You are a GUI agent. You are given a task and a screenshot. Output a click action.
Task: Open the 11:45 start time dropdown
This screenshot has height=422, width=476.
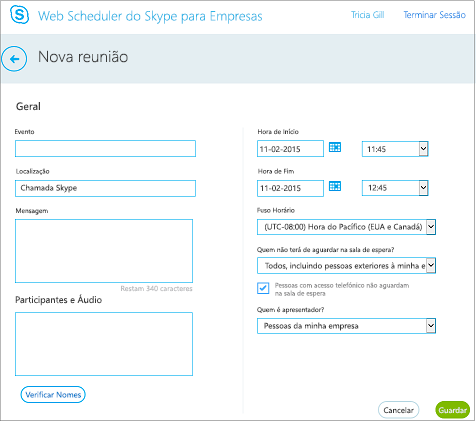(x=395, y=149)
